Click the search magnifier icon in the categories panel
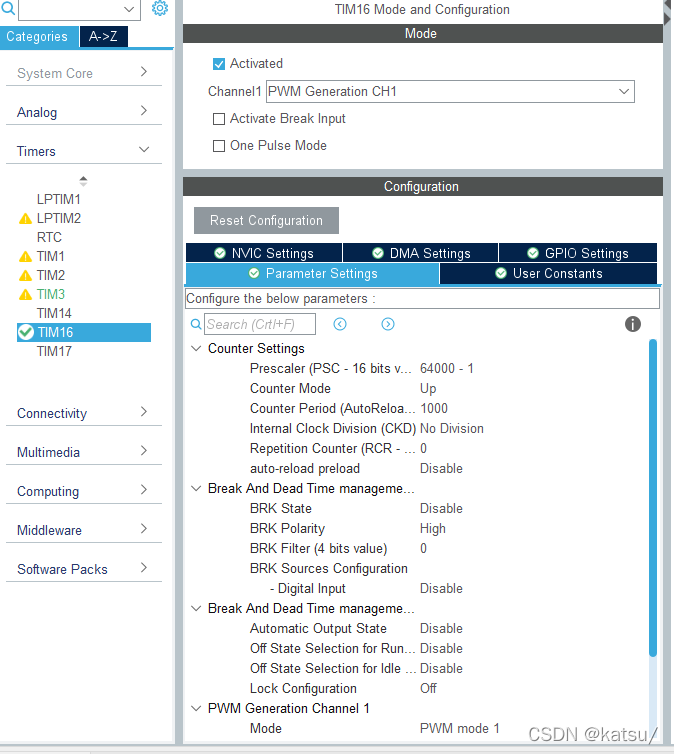The height and width of the screenshot is (754, 674). pyautogui.click(x=8, y=8)
